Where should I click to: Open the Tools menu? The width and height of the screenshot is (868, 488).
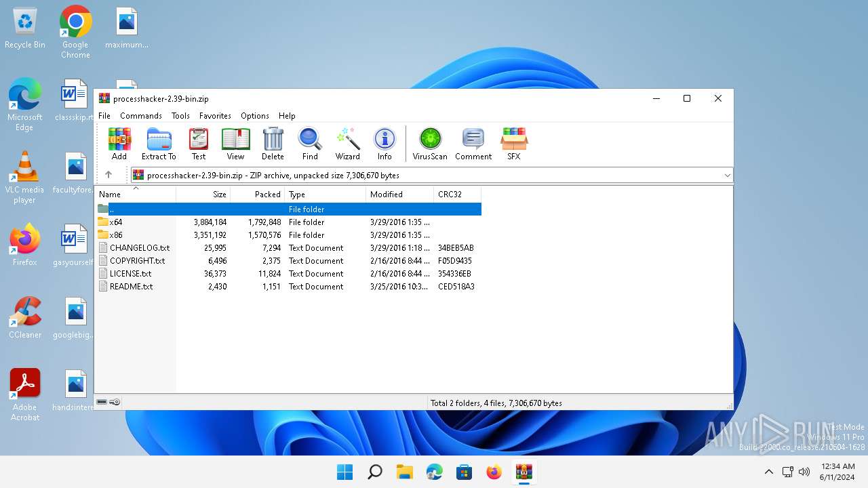[x=180, y=116]
